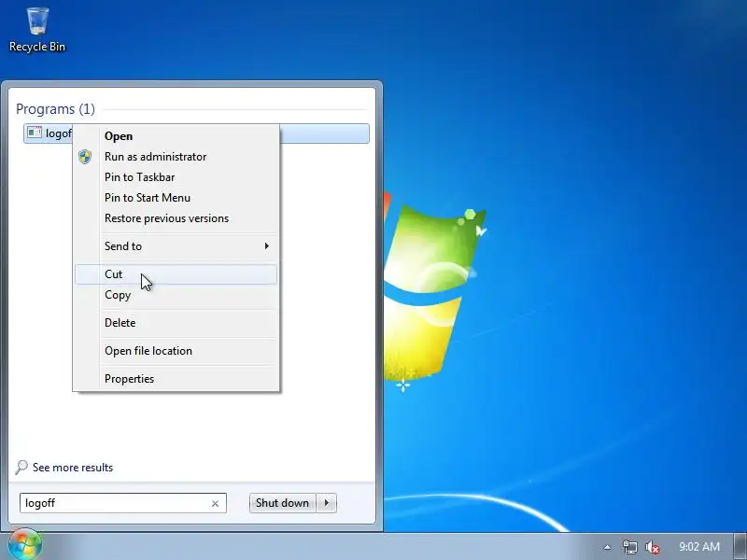Click Cut in the context menu

[176, 274]
